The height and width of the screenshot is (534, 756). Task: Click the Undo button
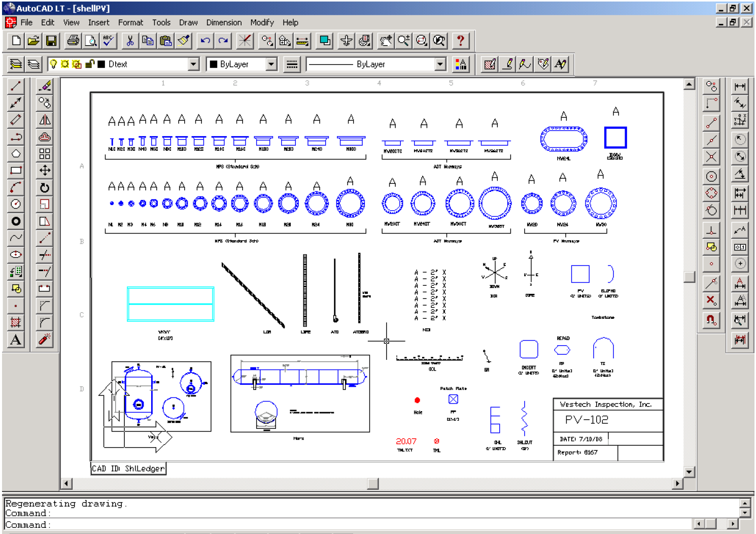click(x=204, y=41)
